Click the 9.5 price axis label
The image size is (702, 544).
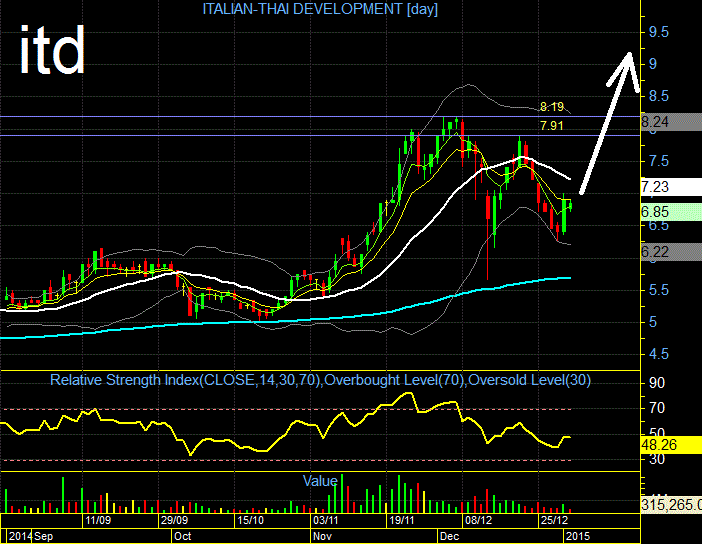tap(659, 32)
